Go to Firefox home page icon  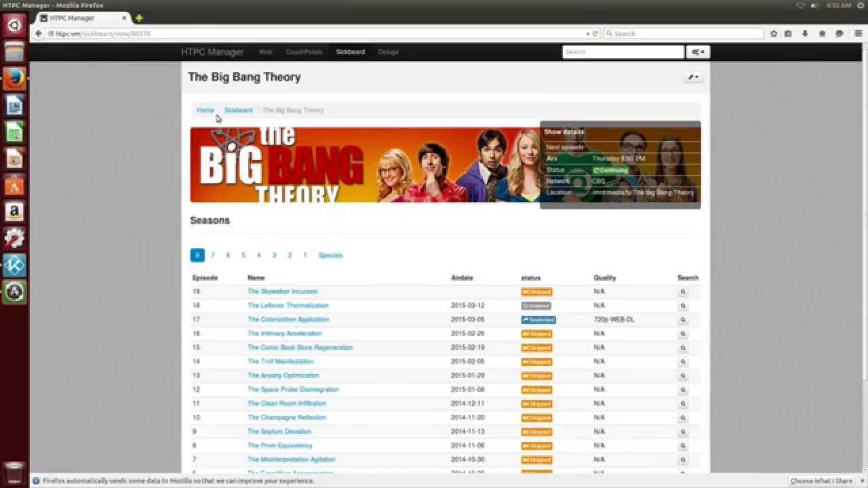(x=822, y=33)
